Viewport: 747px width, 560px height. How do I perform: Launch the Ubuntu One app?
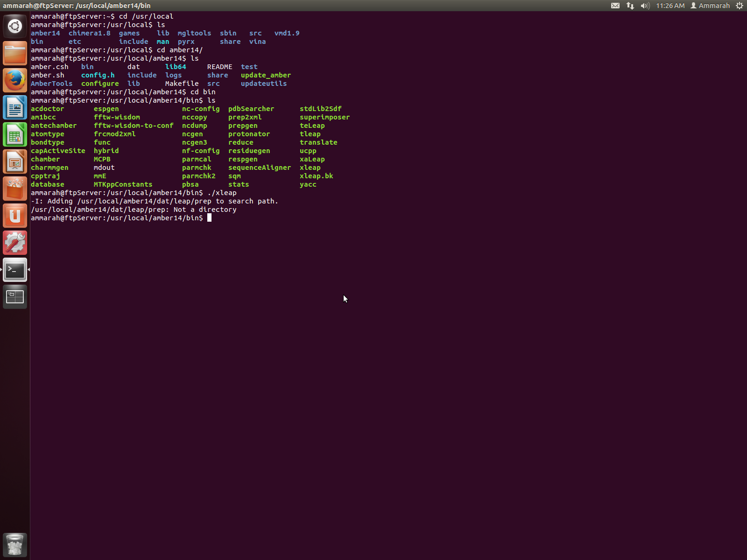click(x=15, y=216)
